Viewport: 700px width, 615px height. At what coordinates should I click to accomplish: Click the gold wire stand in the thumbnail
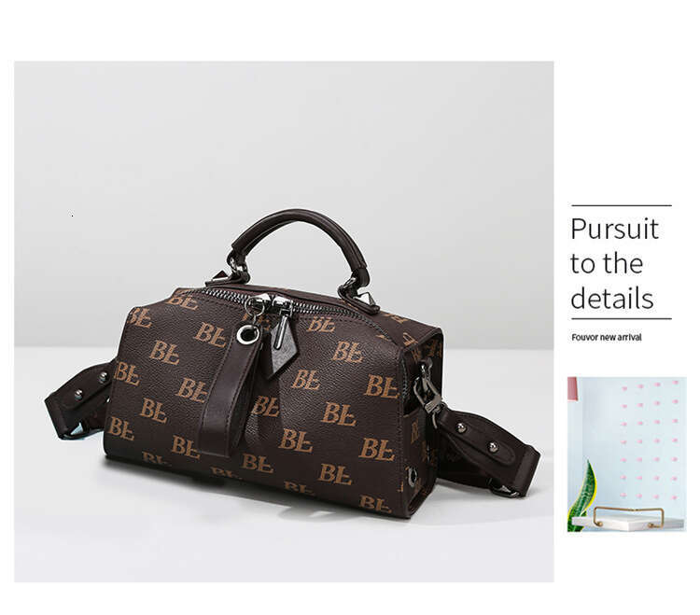(627, 516)
